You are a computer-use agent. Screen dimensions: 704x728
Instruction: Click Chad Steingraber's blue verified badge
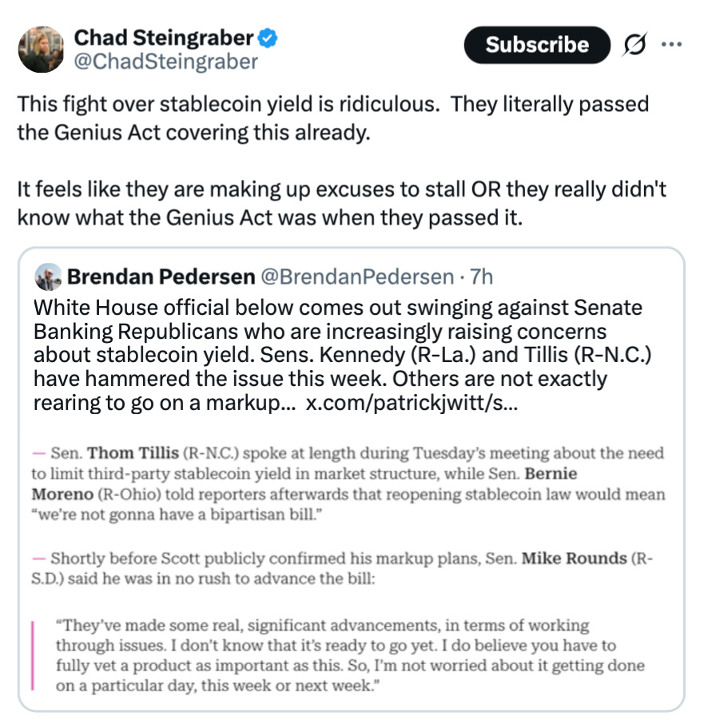pyautogui.click(x=269, y=37)
